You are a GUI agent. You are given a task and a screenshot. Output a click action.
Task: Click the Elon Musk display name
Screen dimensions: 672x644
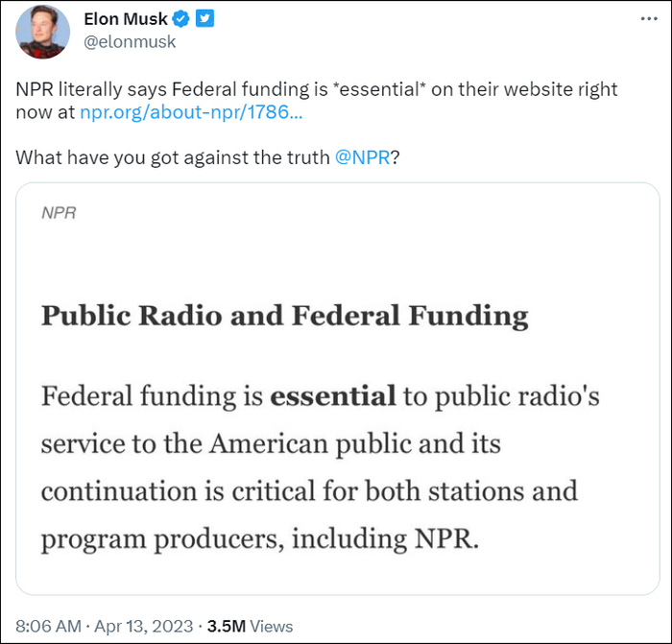point(126,19)
